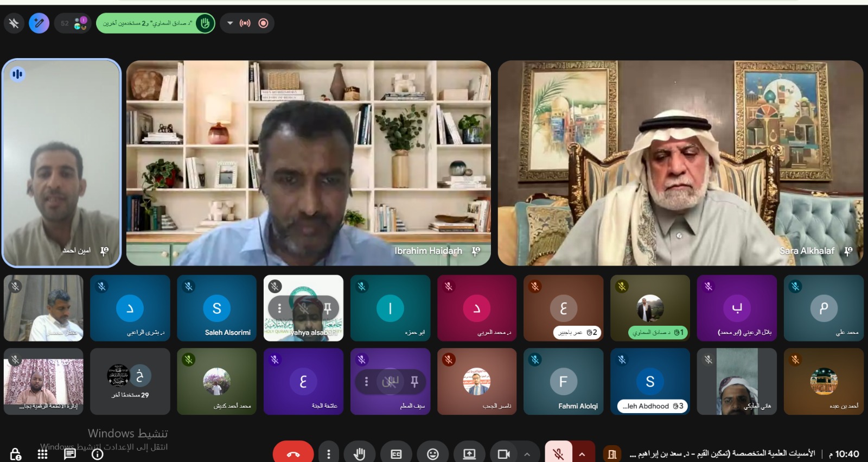Open the emoji reactions panel

[x=432, y=453]
